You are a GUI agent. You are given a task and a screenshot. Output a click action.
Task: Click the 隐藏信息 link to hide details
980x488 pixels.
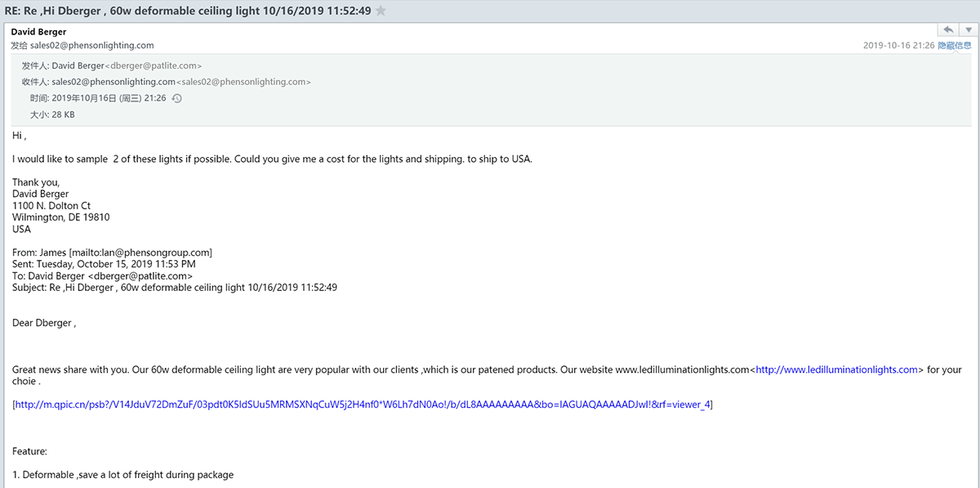955,46
